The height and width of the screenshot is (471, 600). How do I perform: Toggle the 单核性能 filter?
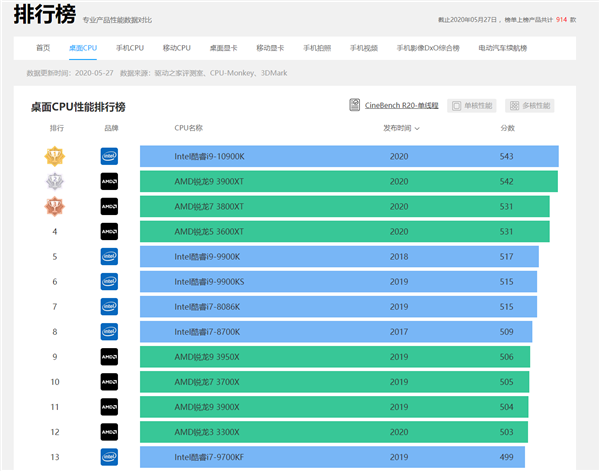[x=468, y=105]
